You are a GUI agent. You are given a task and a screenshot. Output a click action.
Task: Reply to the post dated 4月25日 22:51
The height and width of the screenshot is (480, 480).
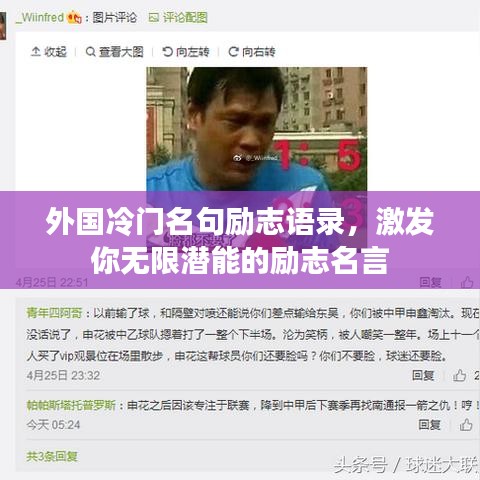[430, 282]
